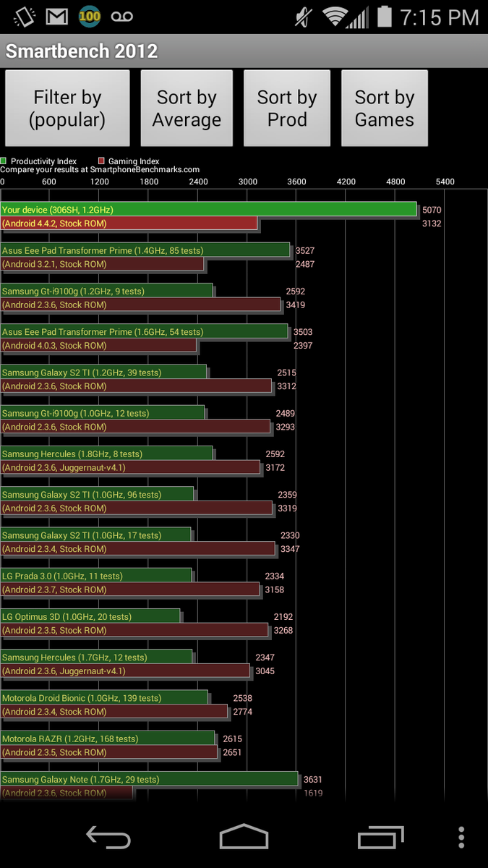
Task: Tap the screen rotation status icon
Action: pyautogui.click(x=25, y=16)
